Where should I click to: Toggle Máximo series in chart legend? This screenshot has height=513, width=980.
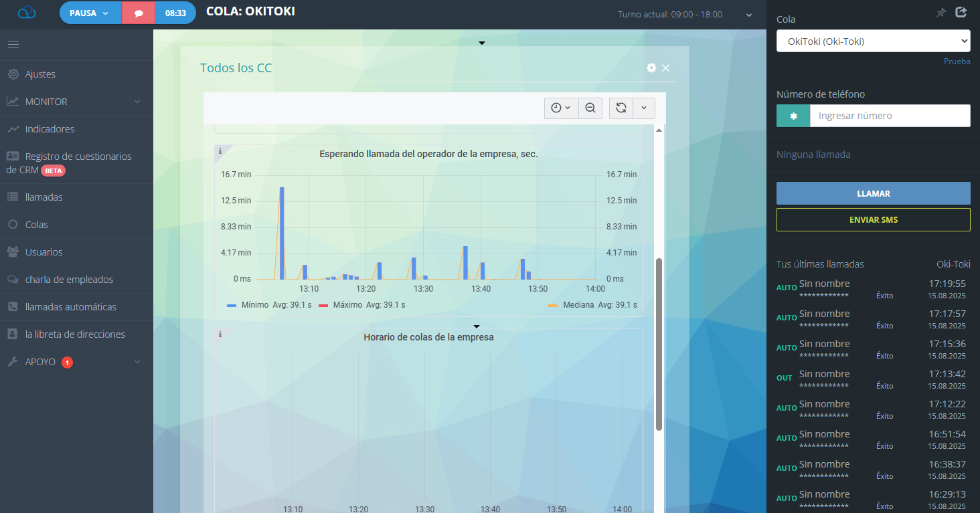click(x=347, y=305)
